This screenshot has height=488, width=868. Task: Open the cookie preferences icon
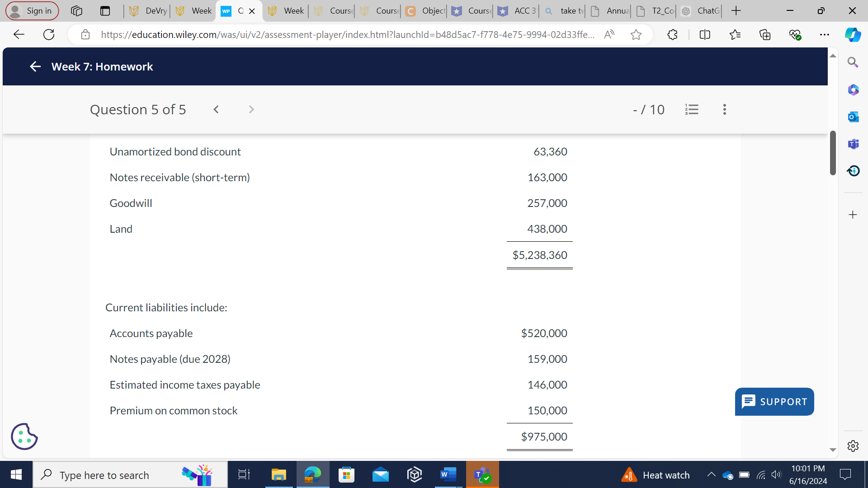[24, 436]
